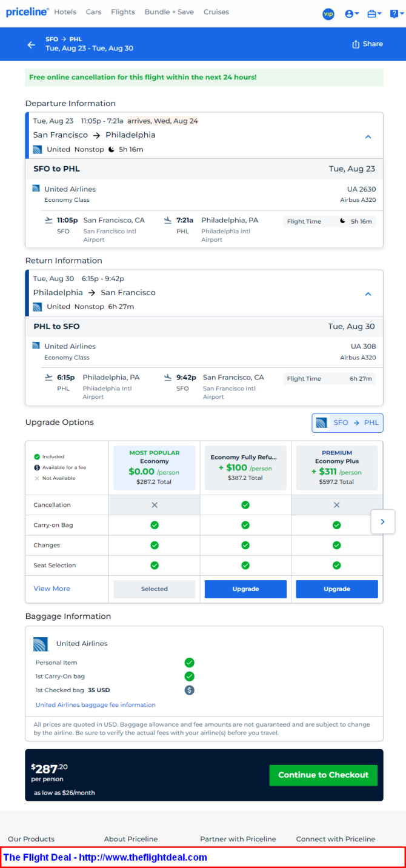Click the Share button

coord(367,44)
